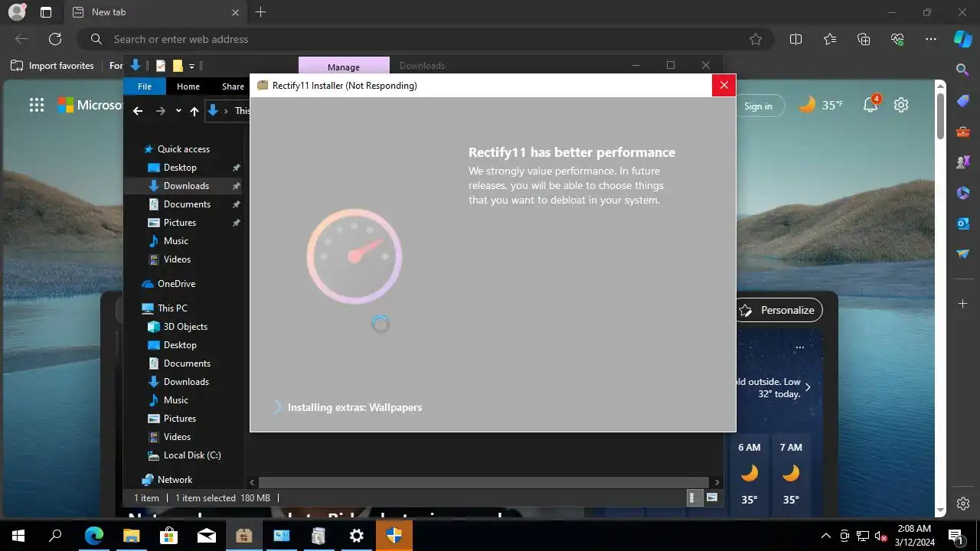This screenshot has width=980, height=551.
Task: Open sidebar Search icon
Action: [963, 70]
